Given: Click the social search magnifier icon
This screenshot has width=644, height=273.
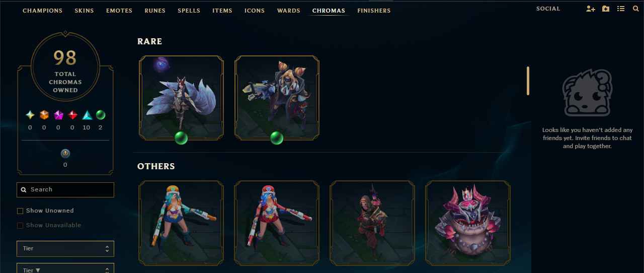Looking at the screenshot, I should 635,9.
